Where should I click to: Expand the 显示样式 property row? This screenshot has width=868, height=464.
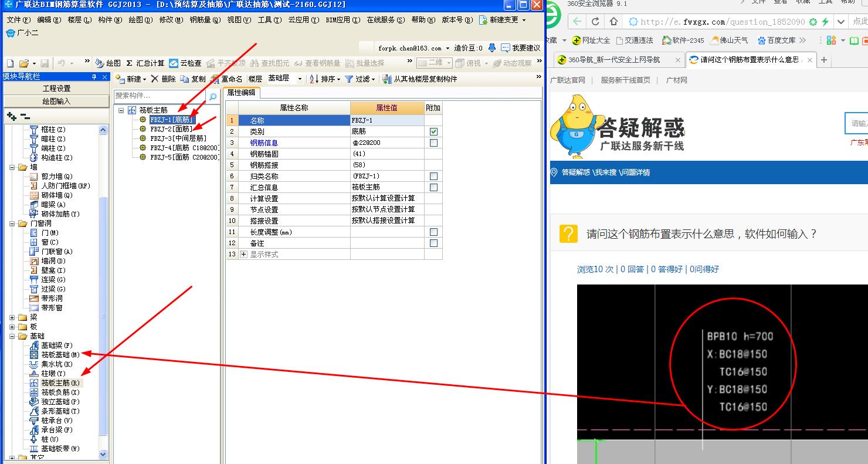click(244, 254)
